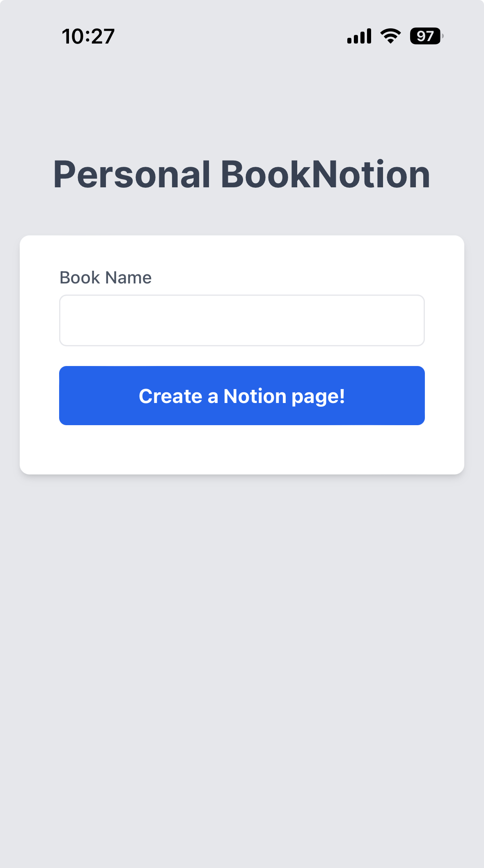This screenshot has width=484, height=868.
Task: Tap the Wi-Fi status icon
Action: tap(390, 36)
